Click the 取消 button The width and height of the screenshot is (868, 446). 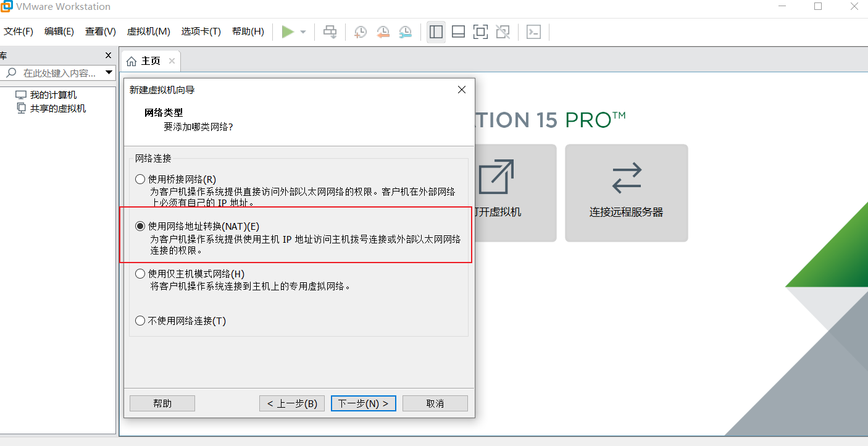(435, 403)
